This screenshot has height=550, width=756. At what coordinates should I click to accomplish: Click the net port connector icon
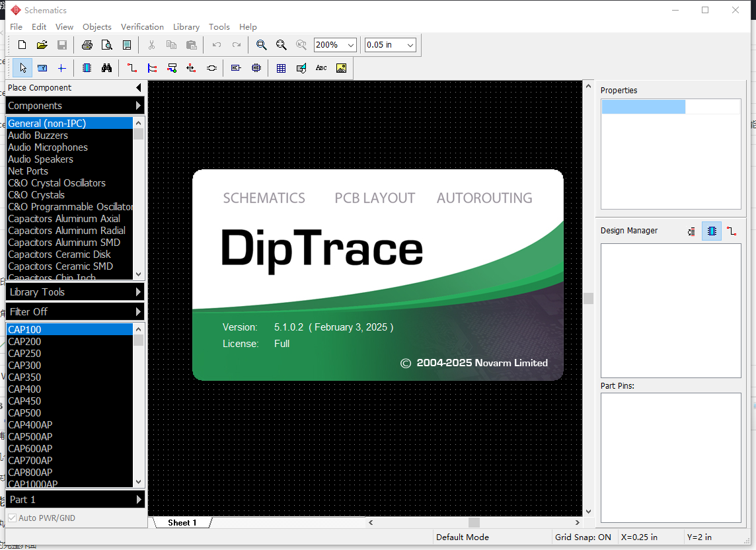211,68
